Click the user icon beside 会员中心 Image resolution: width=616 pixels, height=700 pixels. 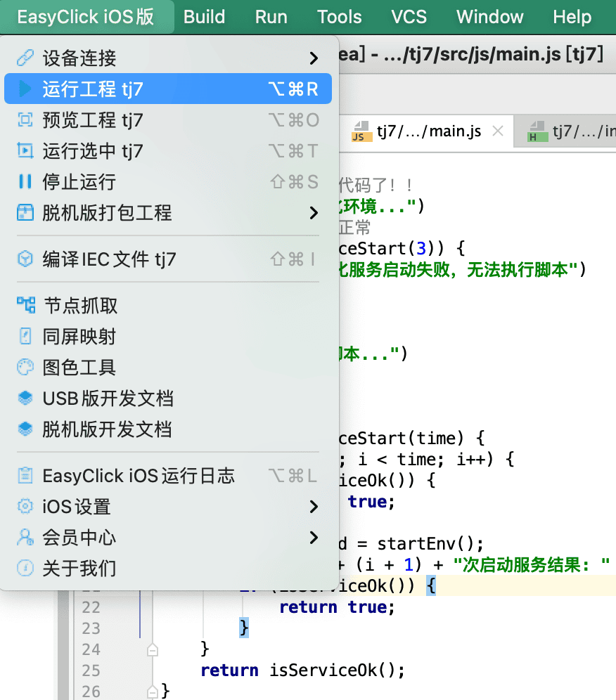25,538
